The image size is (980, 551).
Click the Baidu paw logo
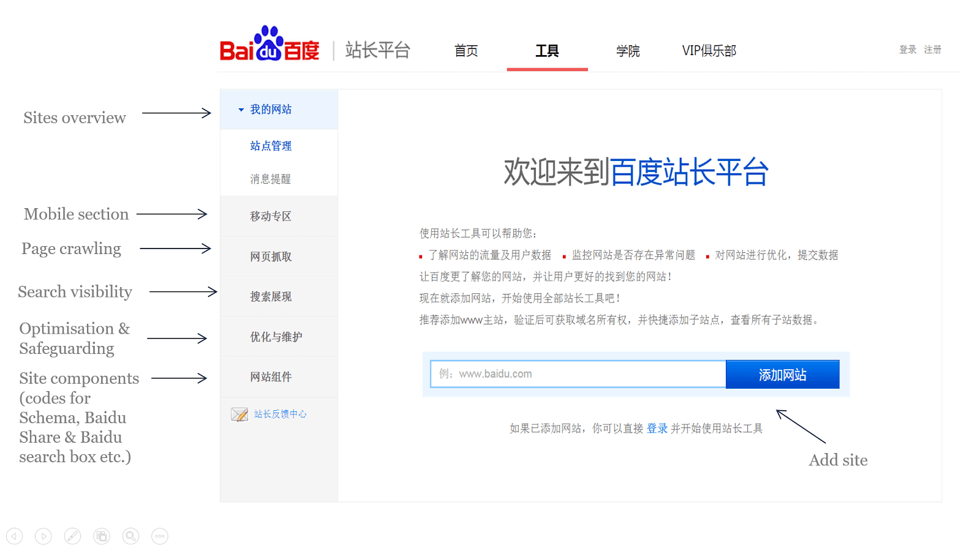pyautogui.click(x=269, y=43)
